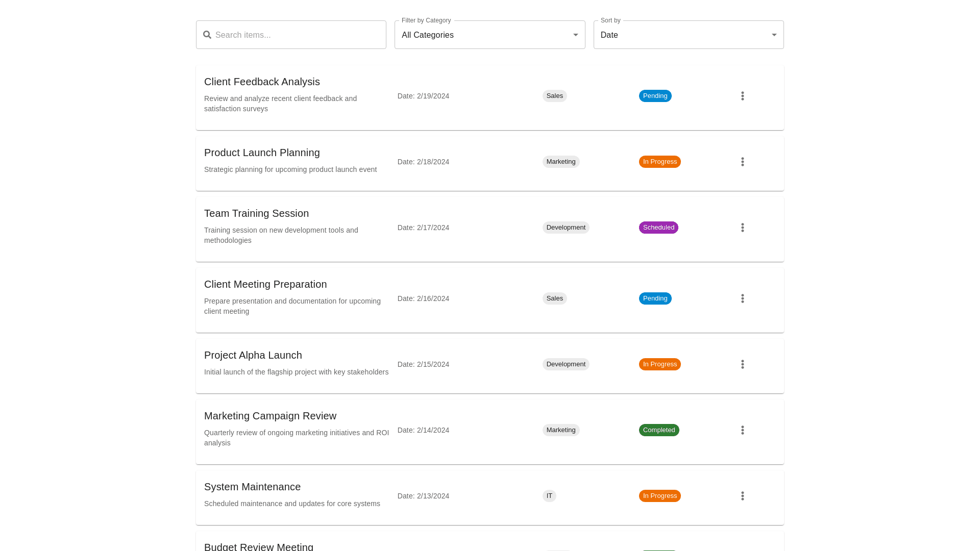Open three-dot menu for Project Alpha Launch
The height and width of the screenshot is (551, 980).
tap(742, 364)
